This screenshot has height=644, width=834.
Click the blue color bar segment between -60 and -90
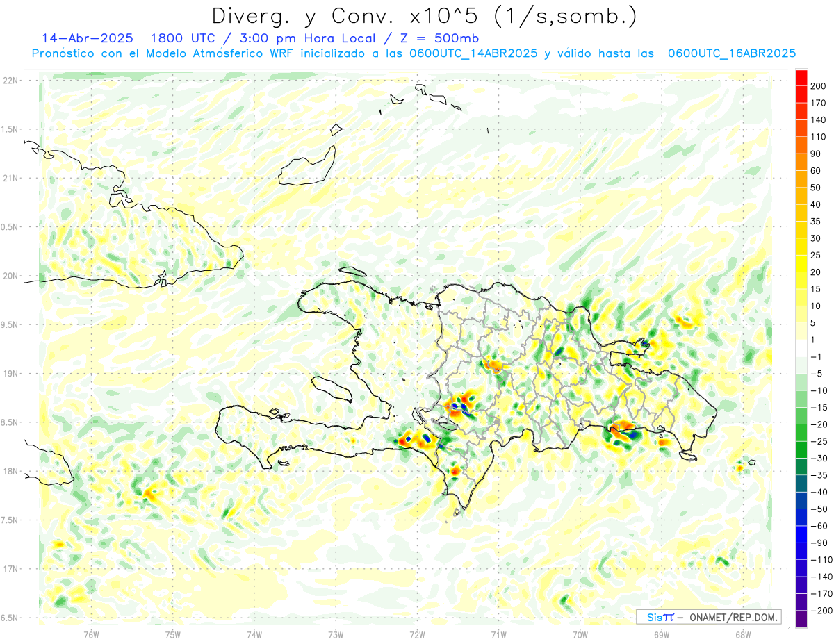tap(801, 534)
